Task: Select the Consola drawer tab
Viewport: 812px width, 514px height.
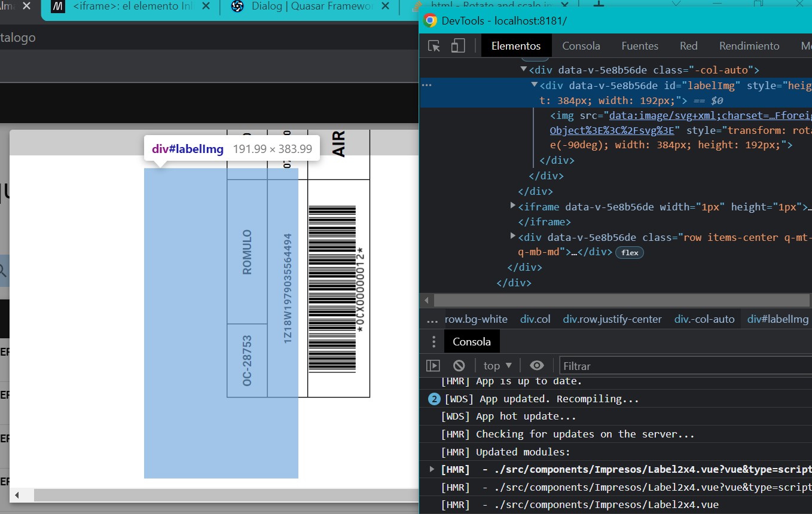Action: 472,342
